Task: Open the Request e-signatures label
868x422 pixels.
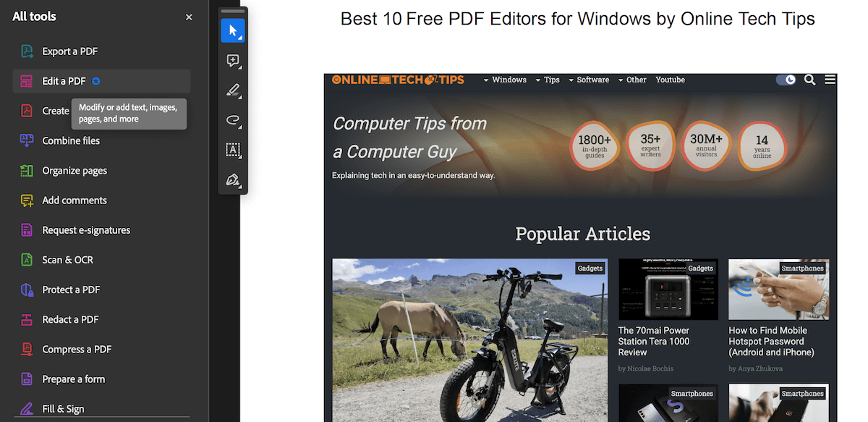Action: tap(86, 230)
